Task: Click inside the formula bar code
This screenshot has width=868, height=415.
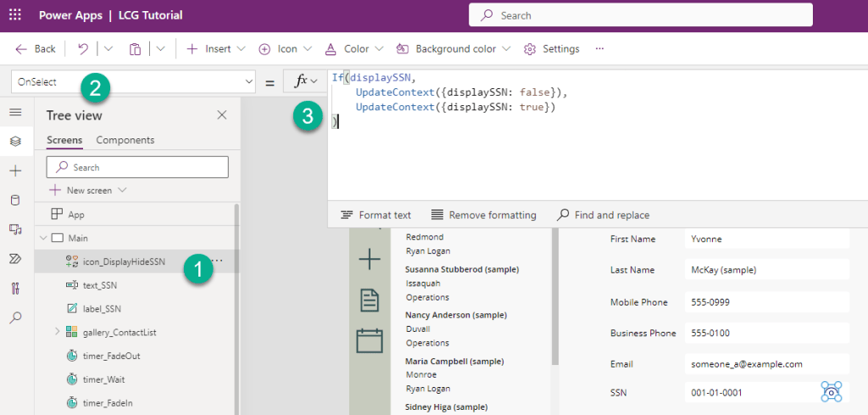Action: (x=598, y=135)
